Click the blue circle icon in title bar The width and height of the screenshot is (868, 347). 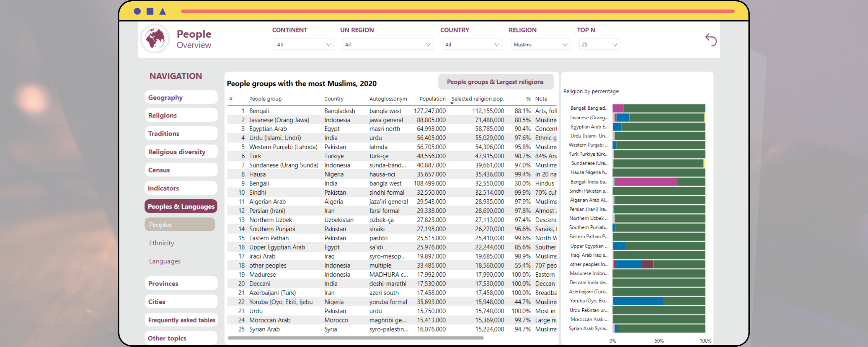click(x=137, y=11)
